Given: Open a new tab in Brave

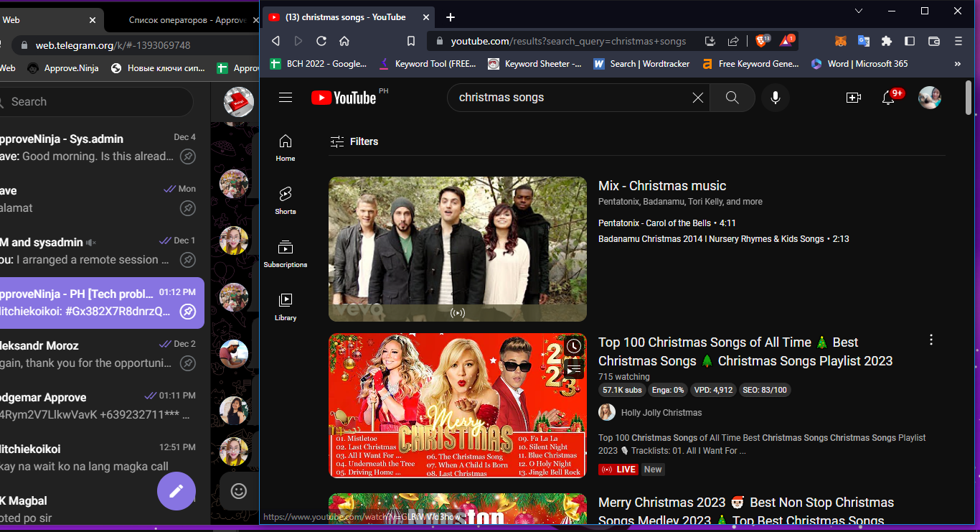Looking at the screenshot, I should click(450, 17).
